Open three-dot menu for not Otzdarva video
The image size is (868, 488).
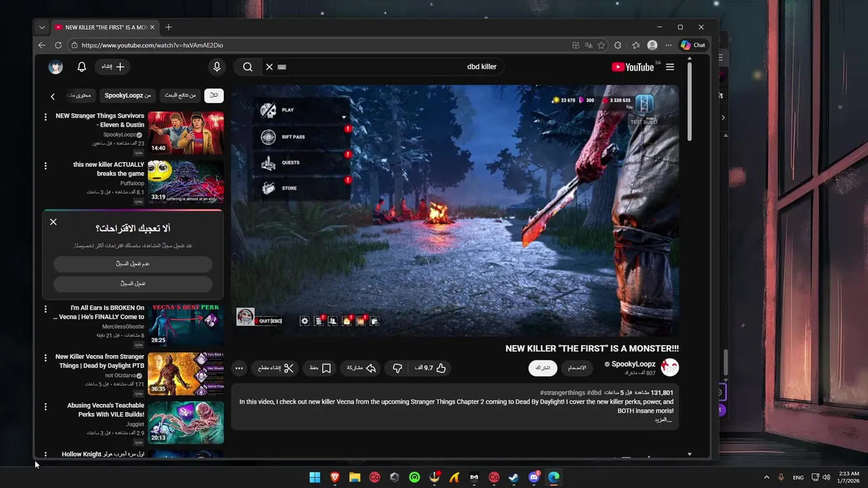(x=45, y=358)
